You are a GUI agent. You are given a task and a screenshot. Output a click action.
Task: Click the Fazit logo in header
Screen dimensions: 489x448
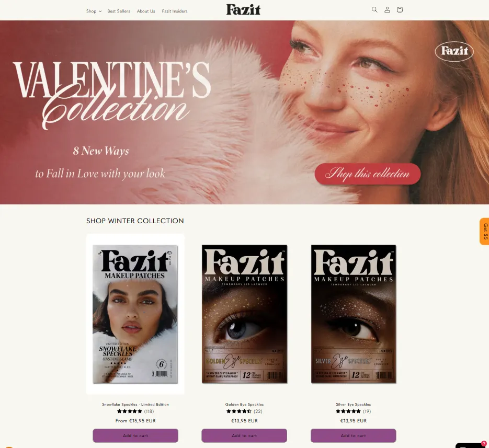pos(243,9)
